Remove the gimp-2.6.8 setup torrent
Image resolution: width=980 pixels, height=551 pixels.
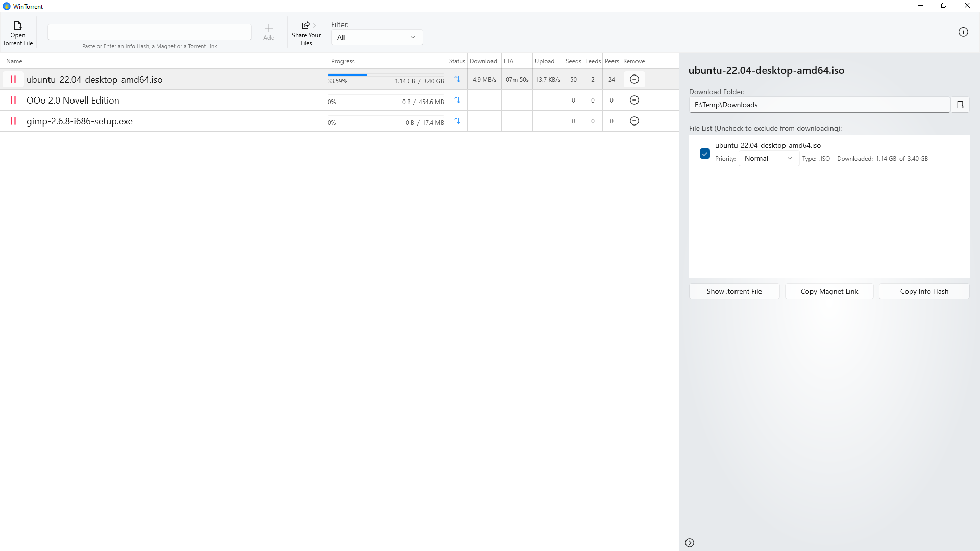coord(634,121)
